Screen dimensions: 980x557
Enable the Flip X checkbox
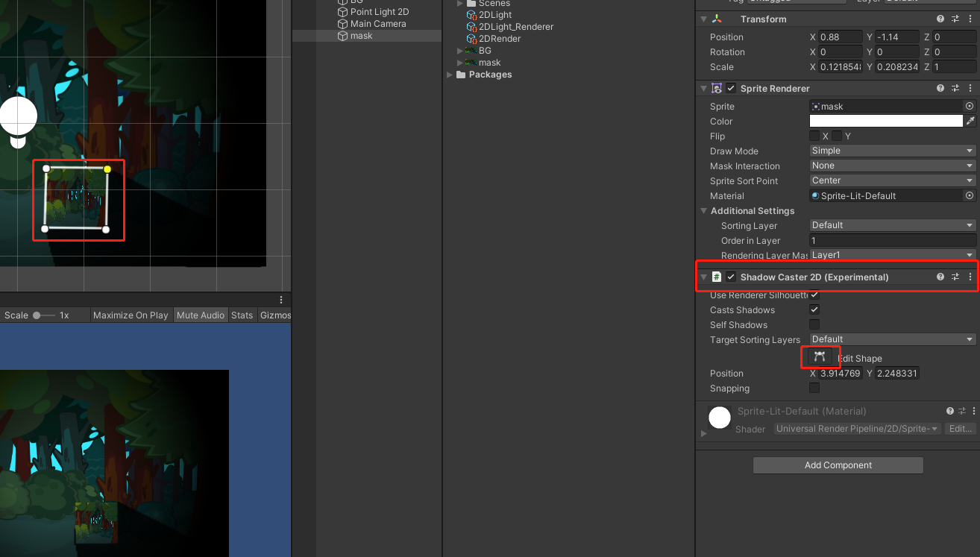point(814,136)
